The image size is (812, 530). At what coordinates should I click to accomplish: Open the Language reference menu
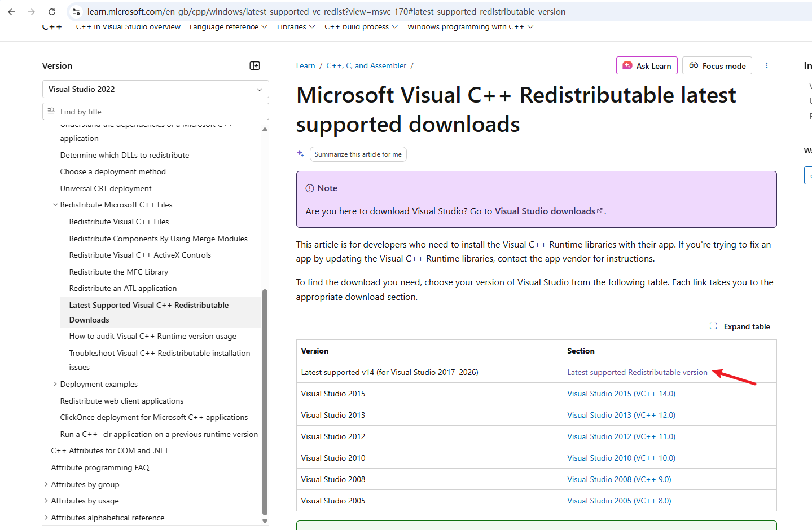[x=228, y=27]
